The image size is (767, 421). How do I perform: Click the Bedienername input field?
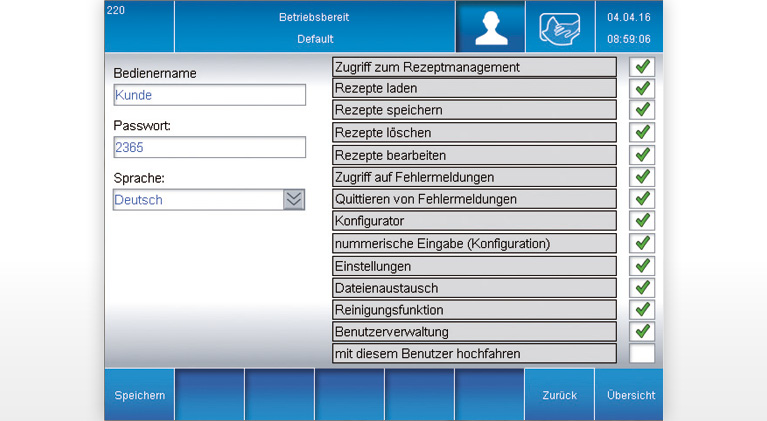point(209,95)
